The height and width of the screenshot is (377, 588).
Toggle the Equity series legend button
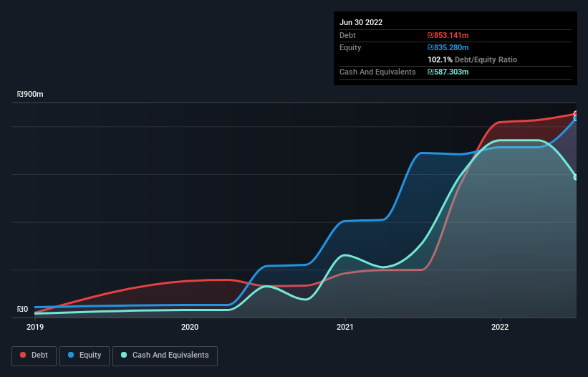point(85,355)
